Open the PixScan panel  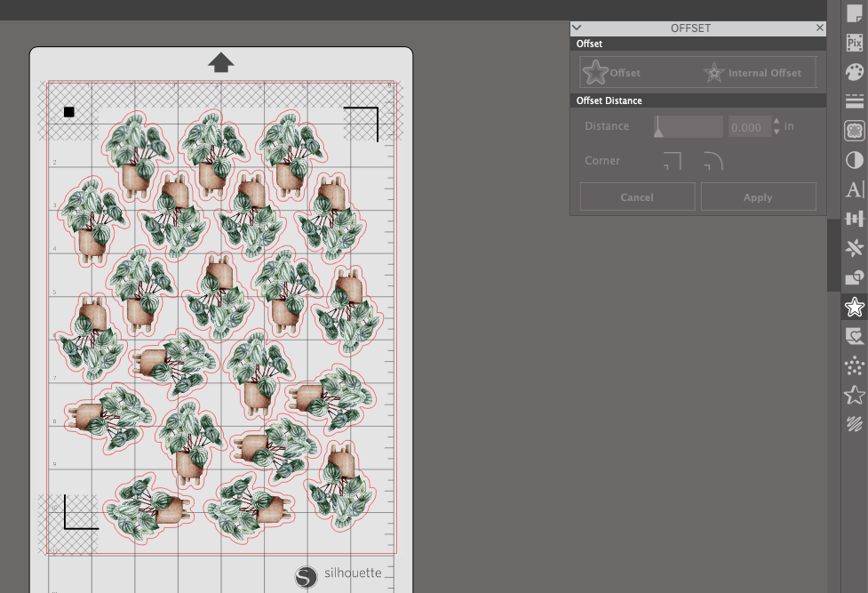[854, 42]
